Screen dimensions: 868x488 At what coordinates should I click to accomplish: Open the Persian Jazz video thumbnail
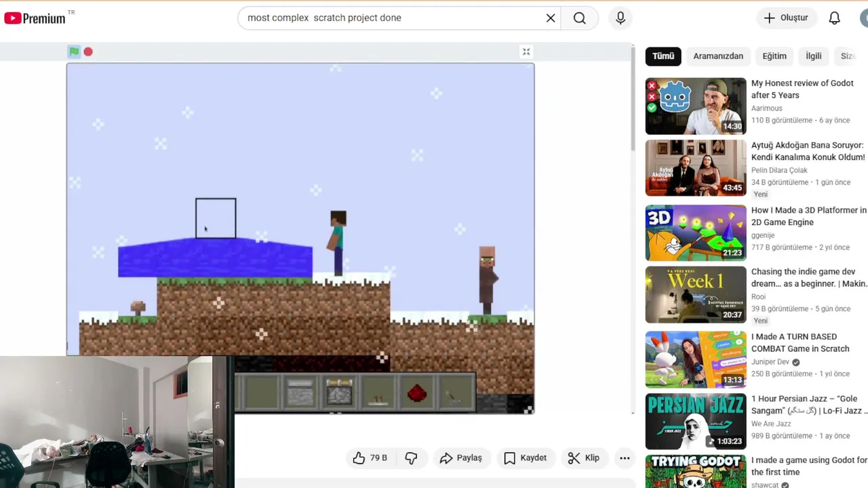[696, 422]
